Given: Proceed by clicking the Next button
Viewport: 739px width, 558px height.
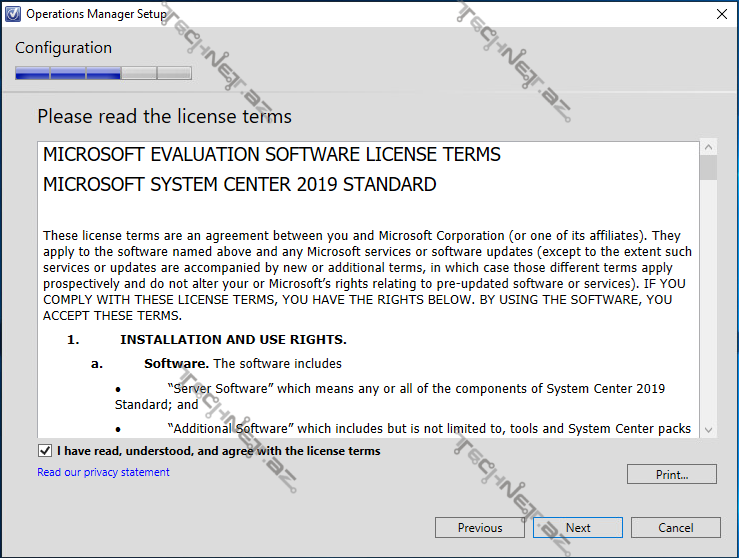Looking at the screenshot, I should 578,528.
